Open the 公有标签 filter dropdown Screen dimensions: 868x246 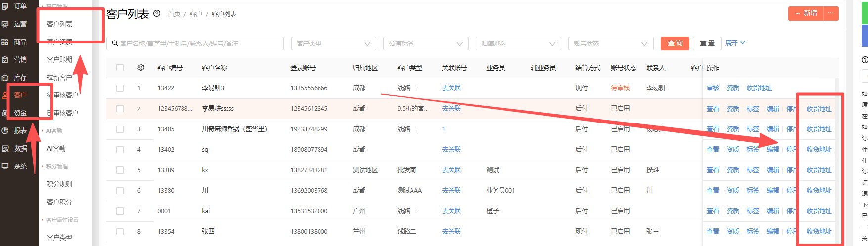click(426, 43)
